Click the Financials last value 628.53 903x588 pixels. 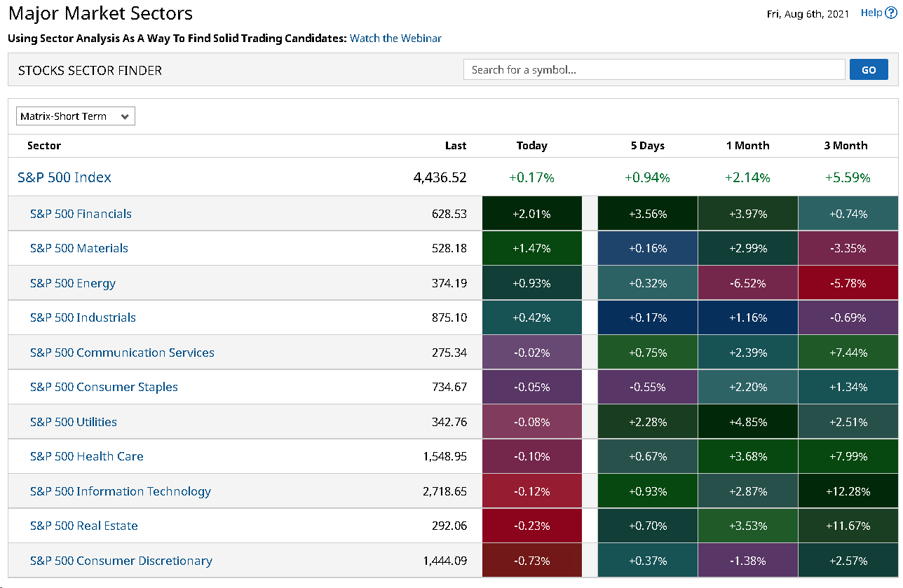pyautogui.click(x=449, y=214)
